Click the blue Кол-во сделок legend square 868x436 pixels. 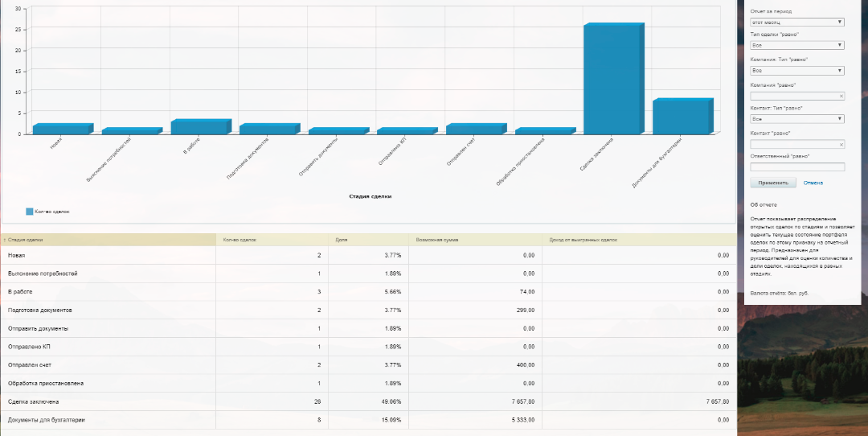tap(30, 212)
